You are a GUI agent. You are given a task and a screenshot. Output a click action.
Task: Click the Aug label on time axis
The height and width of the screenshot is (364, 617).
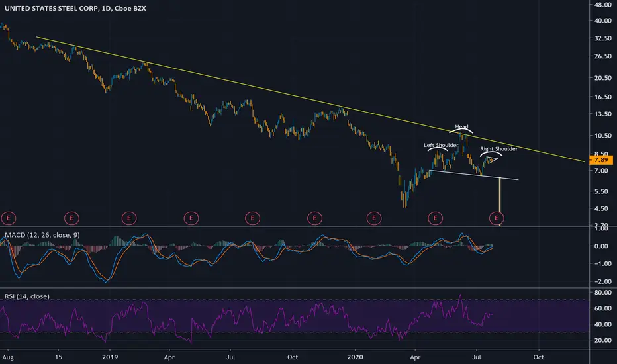(x=8, y=357)
